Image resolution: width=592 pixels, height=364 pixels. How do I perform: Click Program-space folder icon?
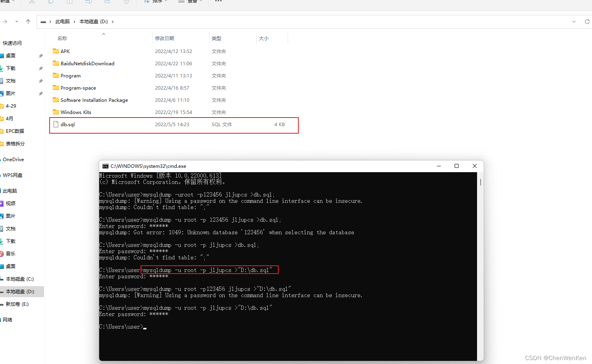coord(56,88)
